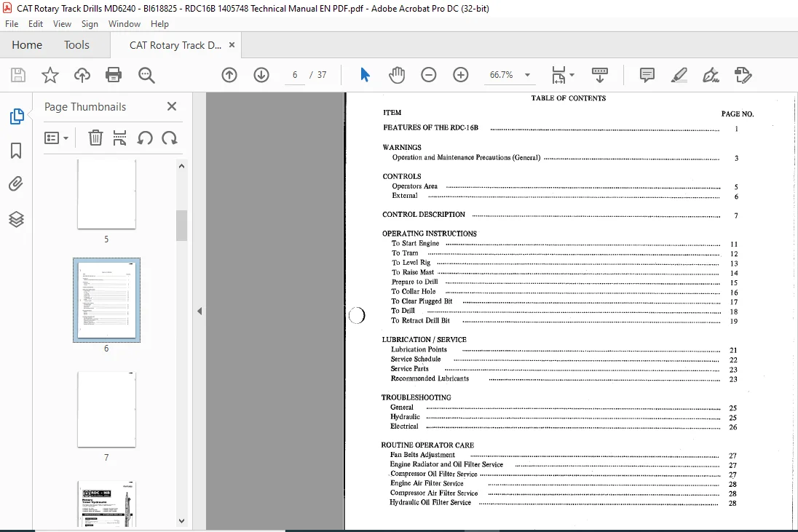Image resolution: width=798 pixels, height=532 pixels.
Task: Enable scrolling read mode icon
Action: [600, 75]
